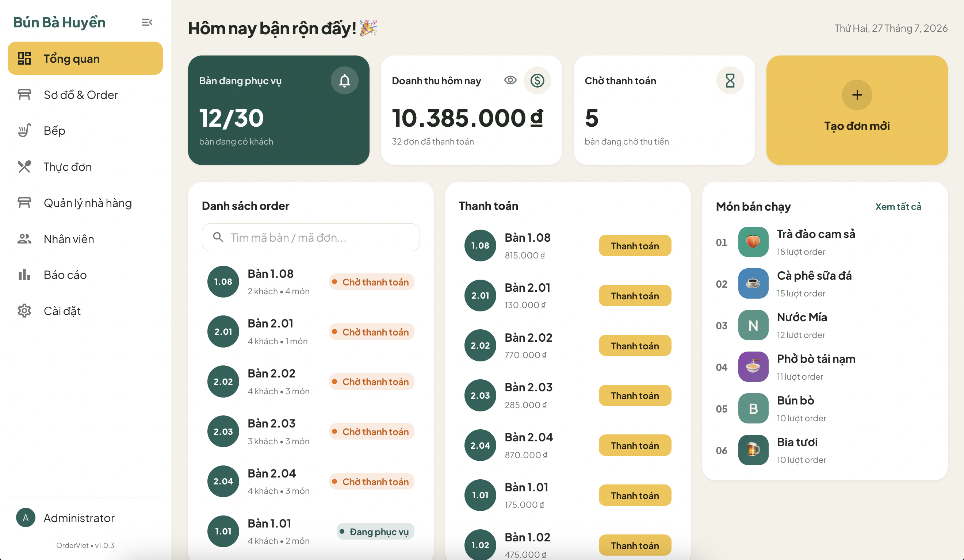Screen dimensions: 964x560
Task: Click the hourglass pending payment icon
Action: click(x=730, y=80)
